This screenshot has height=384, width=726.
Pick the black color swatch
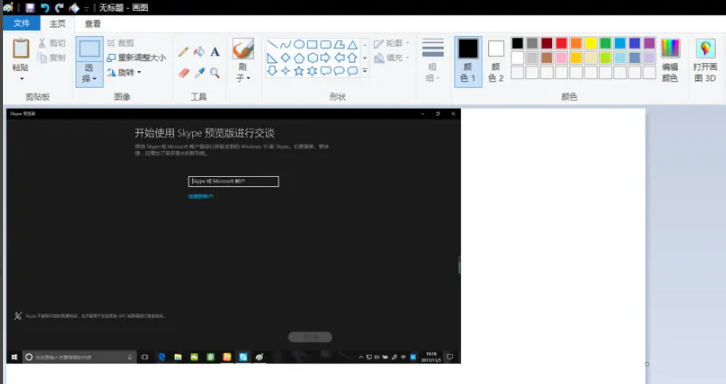(x=518, y=43)
